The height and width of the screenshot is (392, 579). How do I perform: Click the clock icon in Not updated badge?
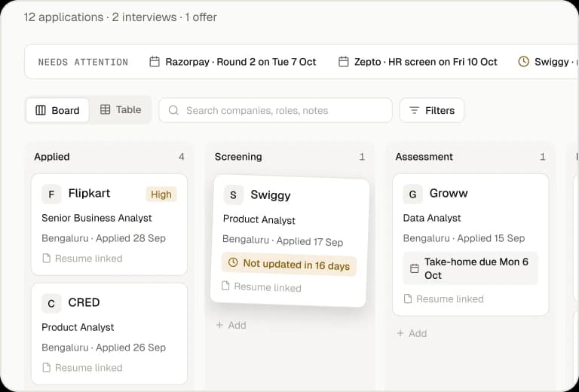click(233, 262)
